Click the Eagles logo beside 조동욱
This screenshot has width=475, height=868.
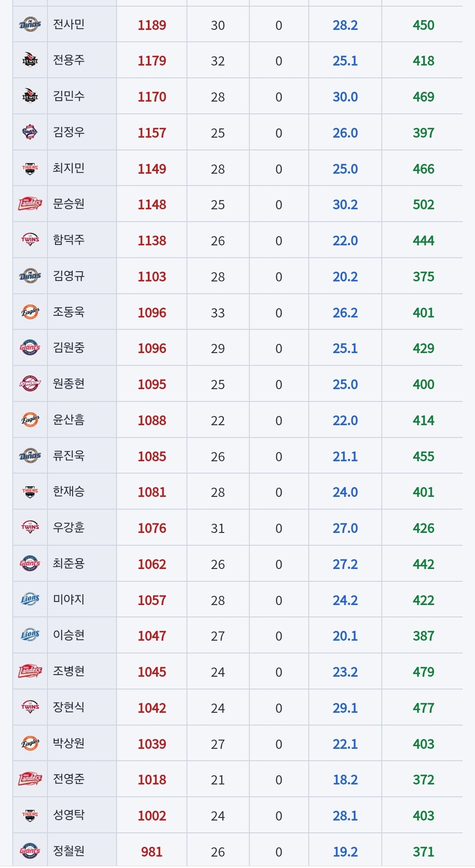[x=30, y=312]
